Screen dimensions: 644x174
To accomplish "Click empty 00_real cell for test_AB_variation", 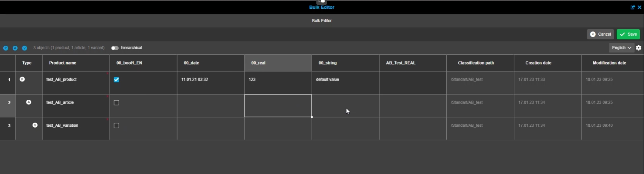I will [x=278, y=129].
